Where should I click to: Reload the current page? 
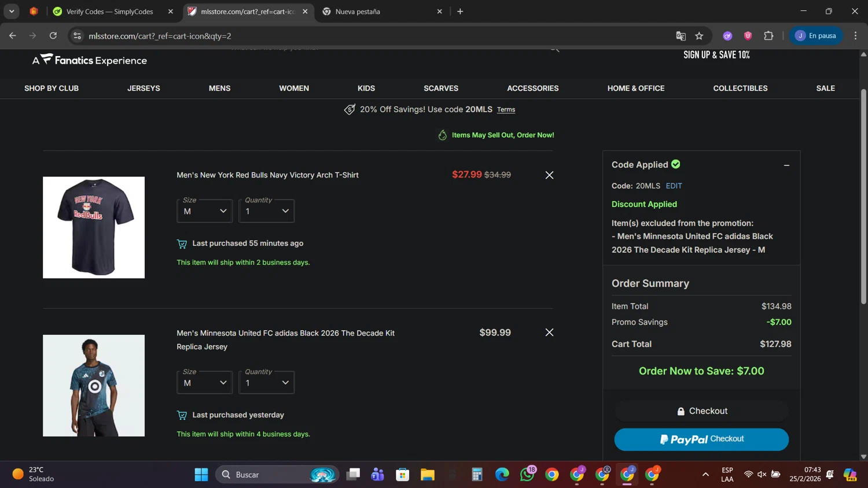[x=53, y=36]
